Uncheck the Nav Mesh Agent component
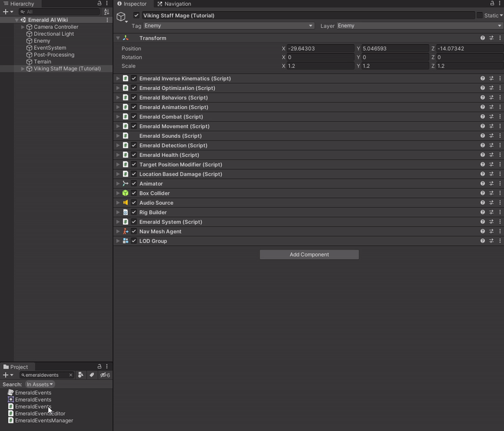Image resolution: width=504 pixels, height=431 pixels. tap(134, 231)
